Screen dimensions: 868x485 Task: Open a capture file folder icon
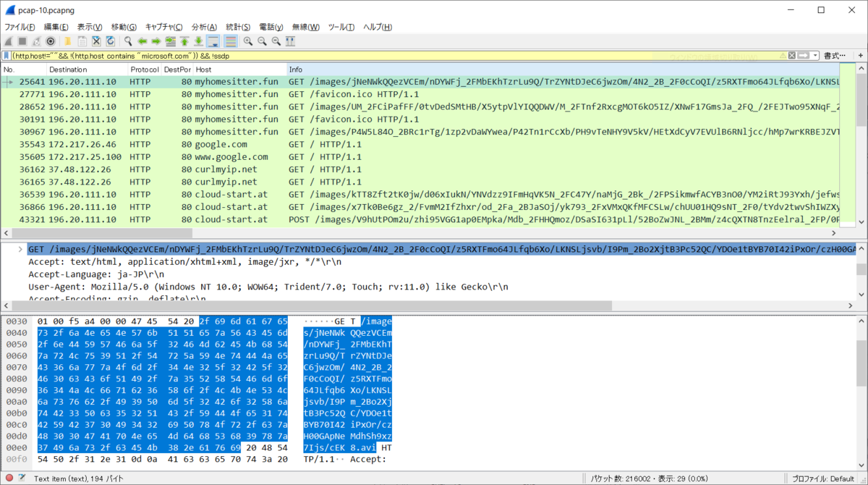tap(68, 41)
